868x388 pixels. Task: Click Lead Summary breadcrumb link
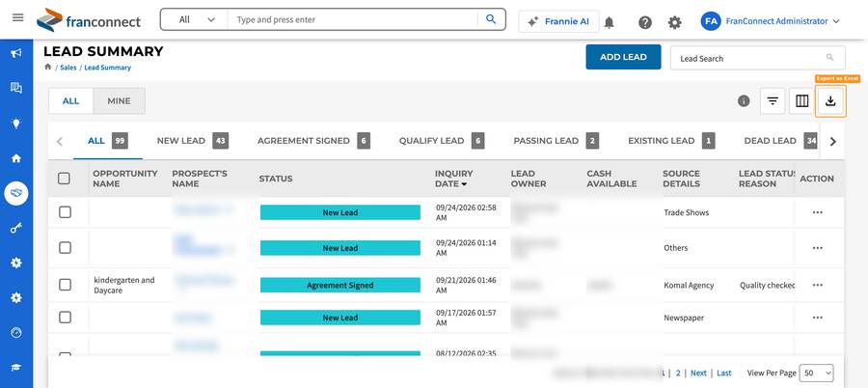pyautogui.click(x=107, y=68)
